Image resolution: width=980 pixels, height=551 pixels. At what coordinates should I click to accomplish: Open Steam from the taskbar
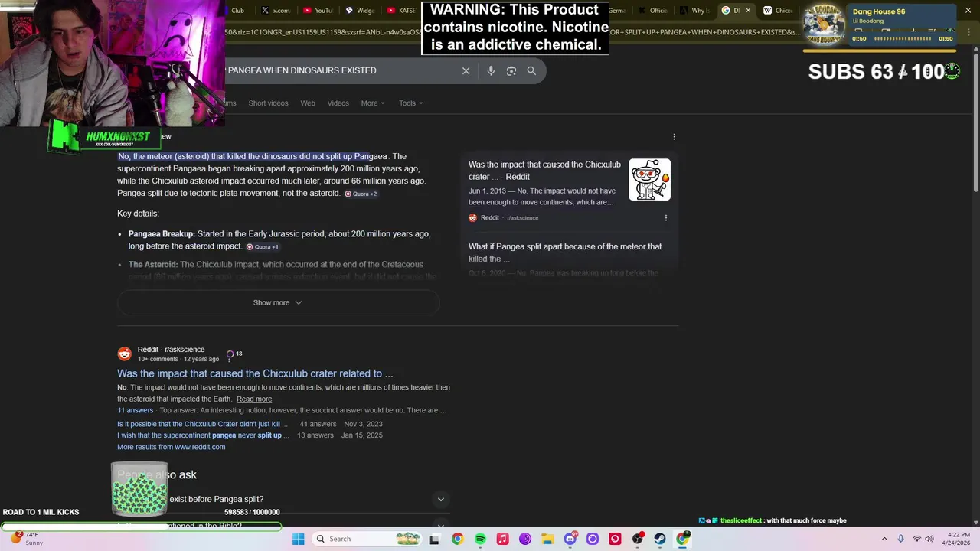click(659, 539)
